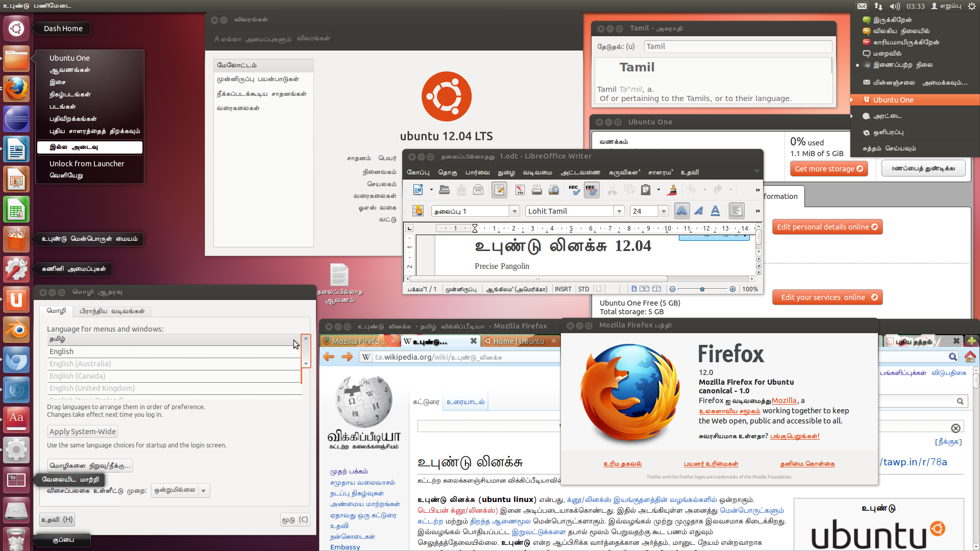The width and height of the screenshot is (980, 551).
Task: Select book view layout in Writer status bar
Action: coord(656,289)
